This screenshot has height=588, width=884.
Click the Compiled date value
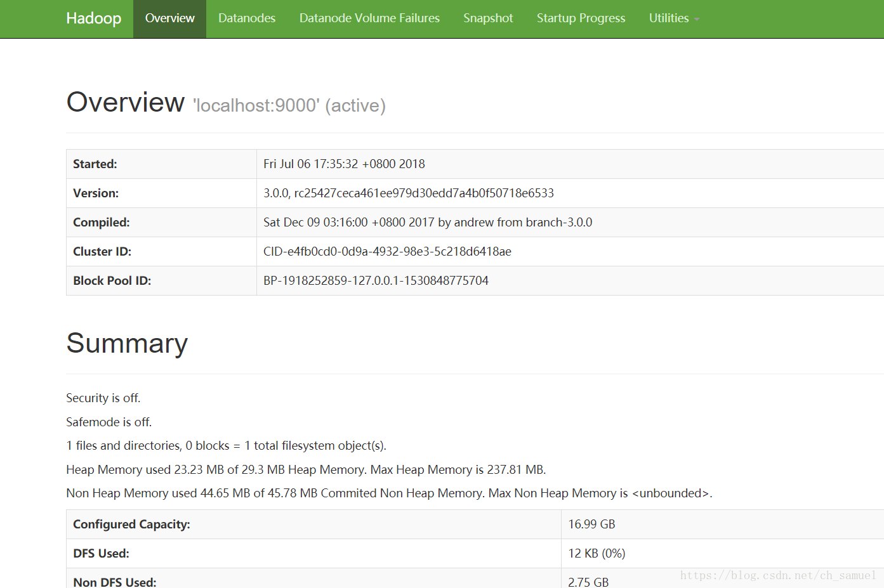[428, 223]
